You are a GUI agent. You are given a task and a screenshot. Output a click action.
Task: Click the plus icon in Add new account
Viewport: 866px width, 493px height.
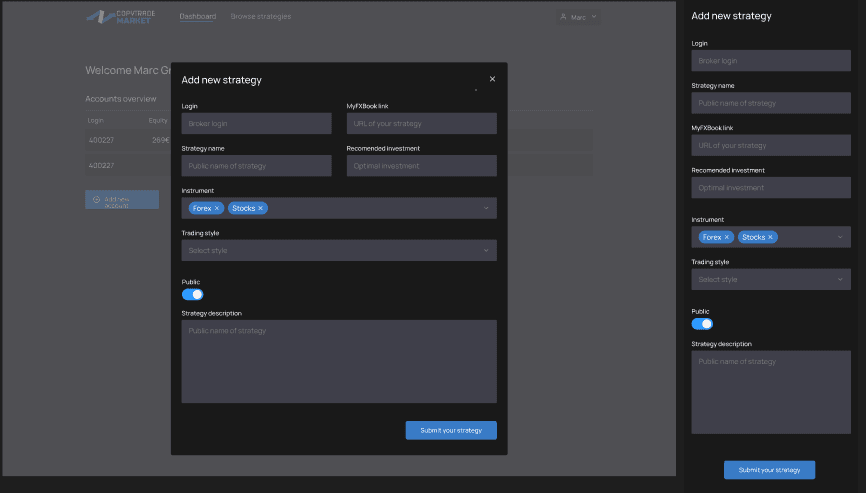(x=96, y=199)
